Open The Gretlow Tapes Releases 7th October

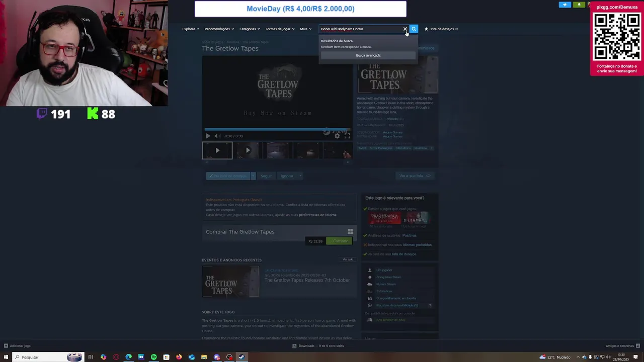pyautogui.click(x=307, y=280)
